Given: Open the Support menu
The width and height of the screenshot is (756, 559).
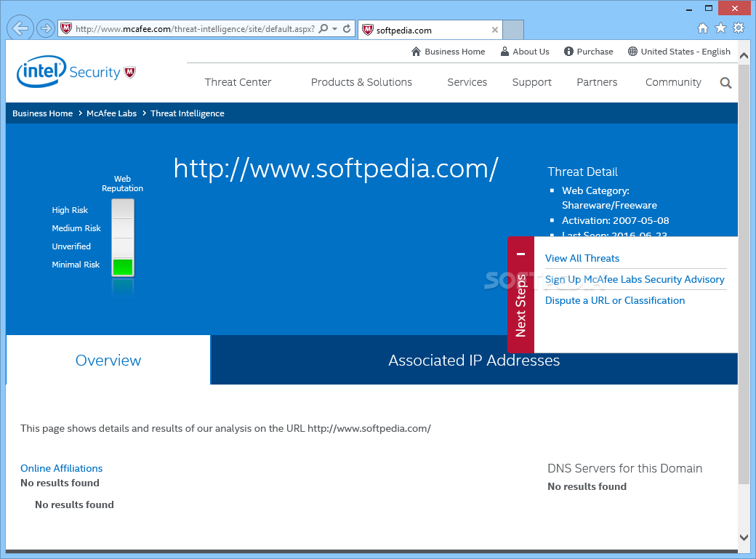Looking at the screenshot, I should pyautogui.click(x=532, y=82).
